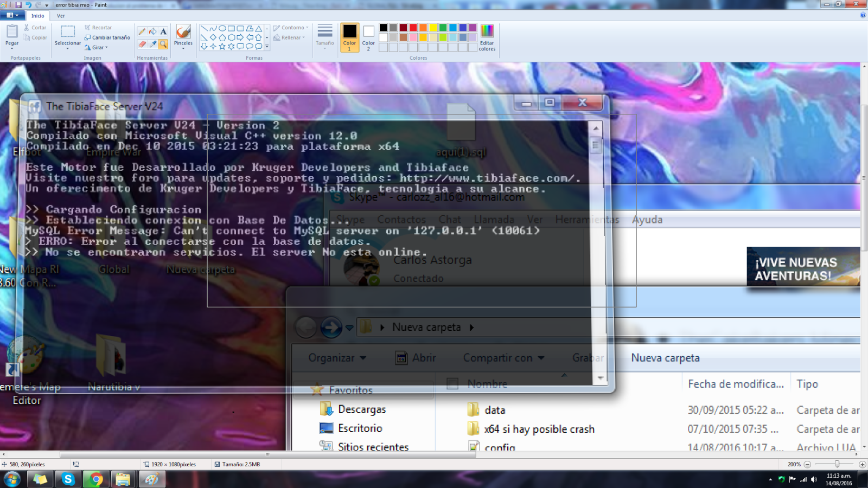Open Customize Quick Access Toolbar dropdown
The width and height of the screenshot is (868, 488).
pos(47,5)
